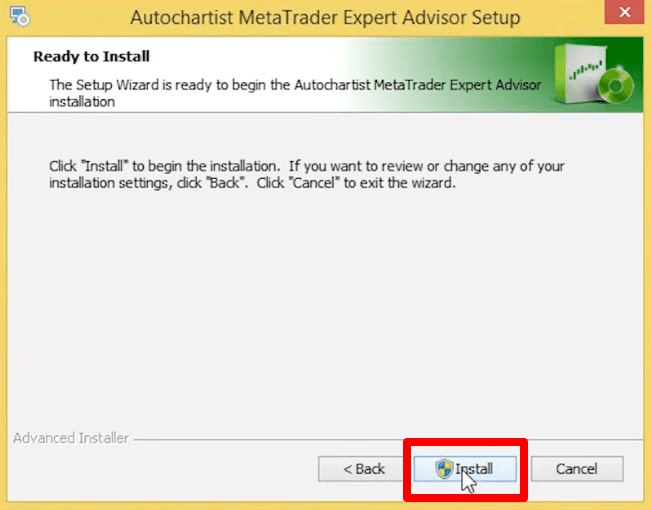Click the "Setup Wizard is ready" banner description

coord(295,93)
